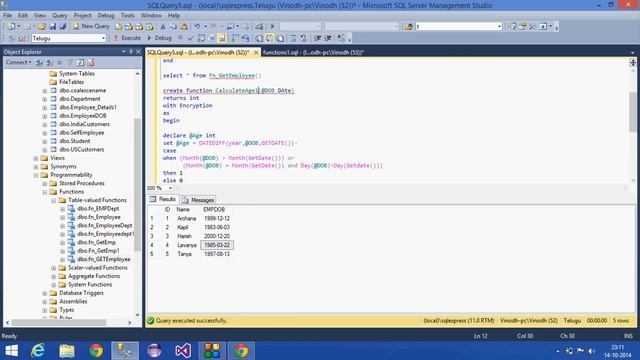Image resolution: width=640 pixels, height=360 pixels.
Task: Click the Undo arrow icon
Action: tap(197, 26)
